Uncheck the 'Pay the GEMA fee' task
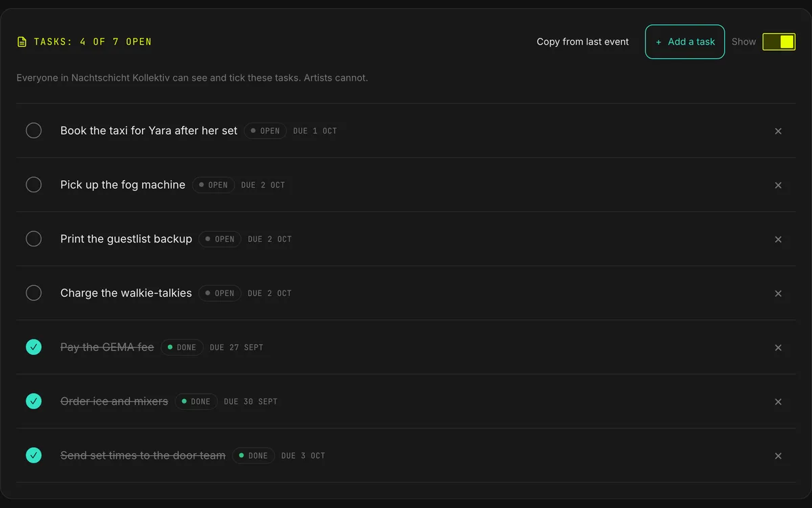This screenshot has width=812, height=508. coord(34,347)
